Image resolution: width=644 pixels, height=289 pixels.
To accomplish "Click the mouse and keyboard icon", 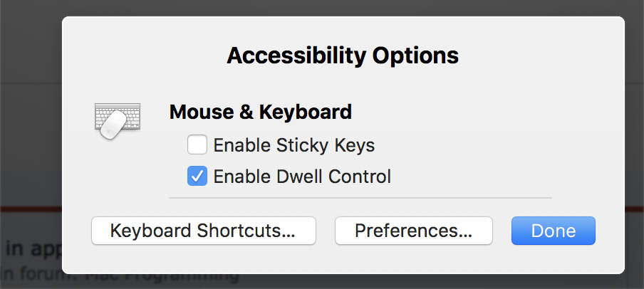I will click(x=118, y=120).
